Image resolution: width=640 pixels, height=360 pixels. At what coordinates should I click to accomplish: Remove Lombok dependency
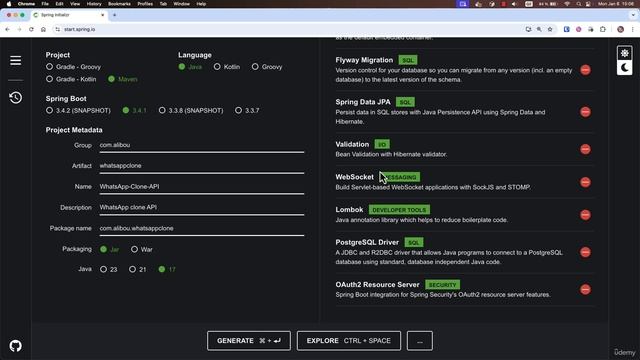tap(585, 215)
